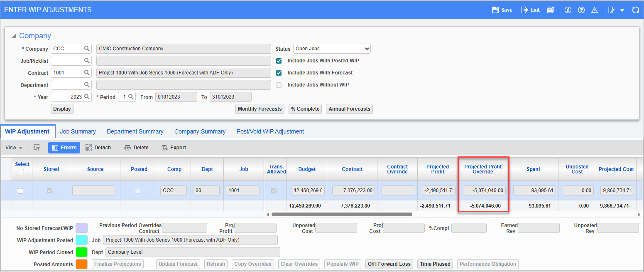
Task: Open the warning triangle icon
Action: click(595, 10)
